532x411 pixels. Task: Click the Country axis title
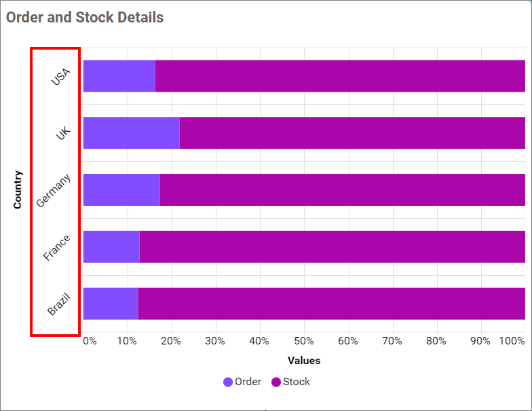coord(18,190)
